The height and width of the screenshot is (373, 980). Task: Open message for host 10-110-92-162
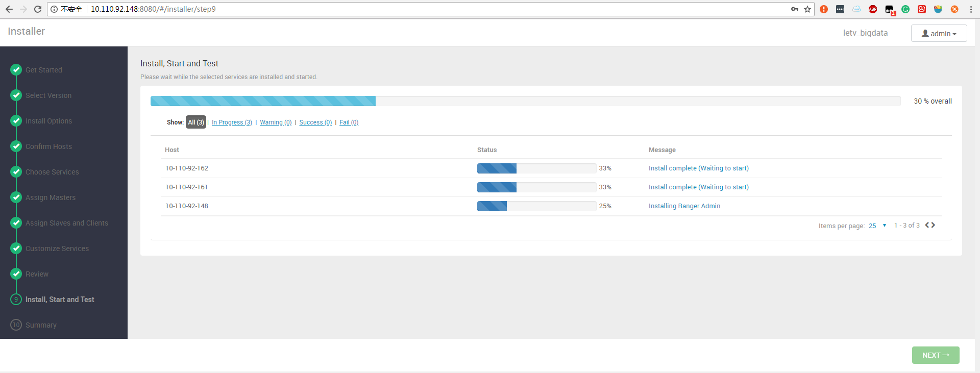(x=699, y=168)
